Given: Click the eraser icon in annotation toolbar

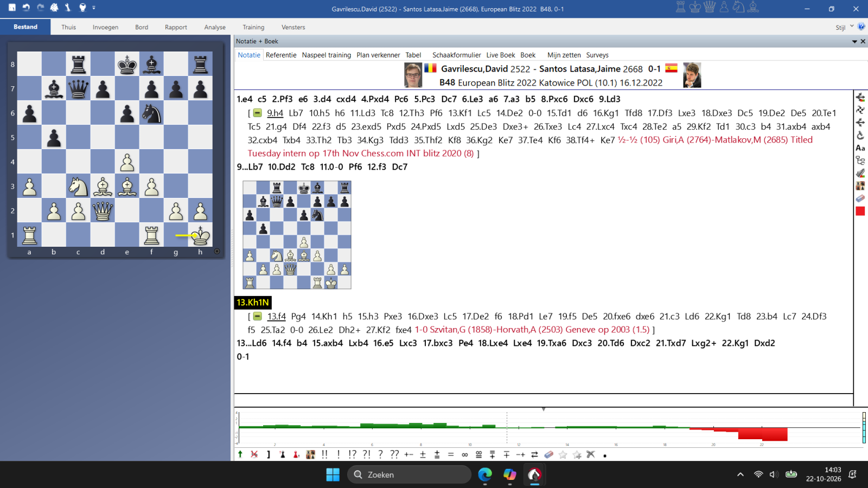Looking at the screenshot, I should pyautogui.click(x=549, y=454).
